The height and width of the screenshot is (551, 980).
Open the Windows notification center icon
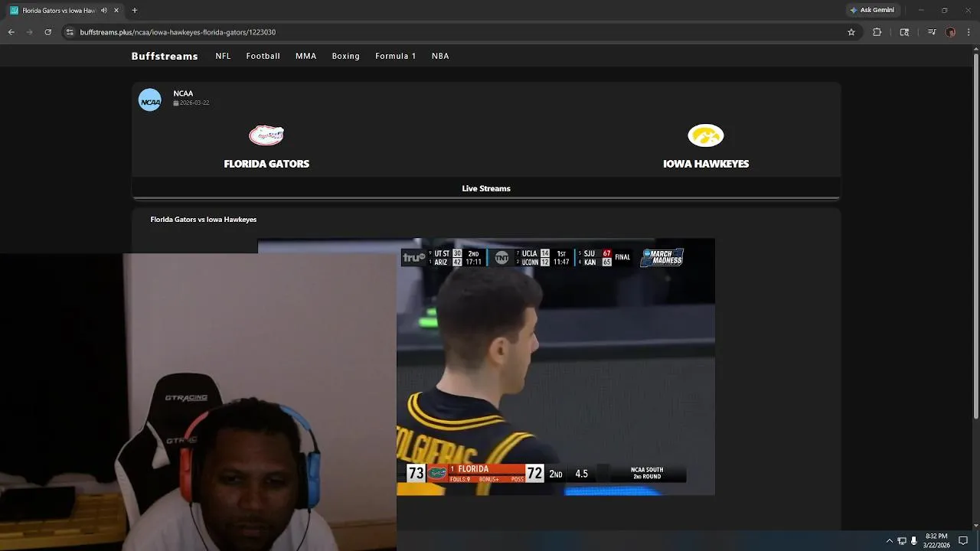[x=963, y=541]
